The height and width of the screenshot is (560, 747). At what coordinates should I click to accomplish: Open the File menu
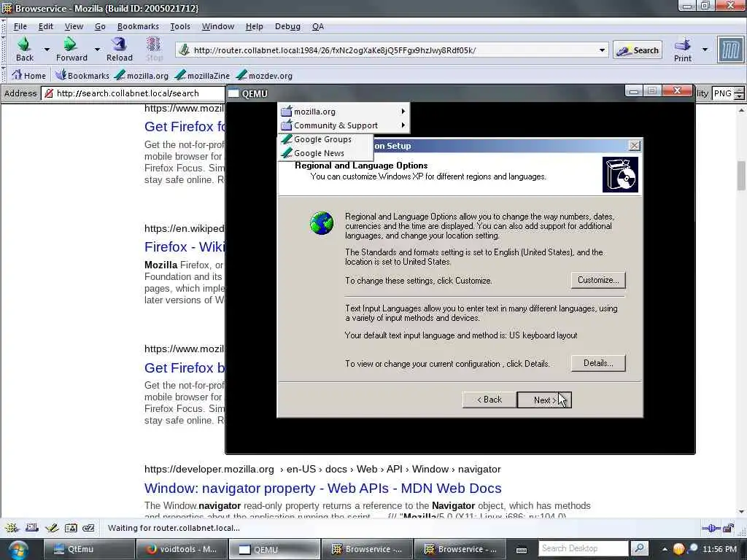pos(20,26)
